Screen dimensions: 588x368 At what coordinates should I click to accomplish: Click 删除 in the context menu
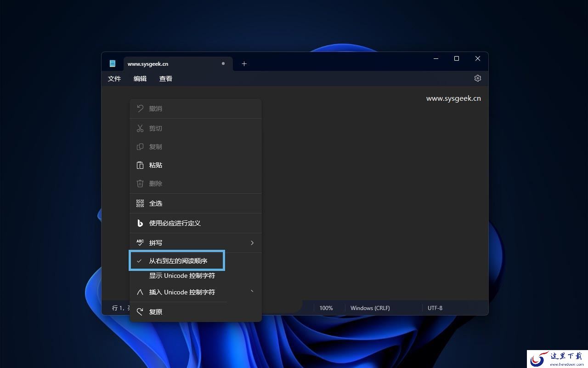(196, 184)
